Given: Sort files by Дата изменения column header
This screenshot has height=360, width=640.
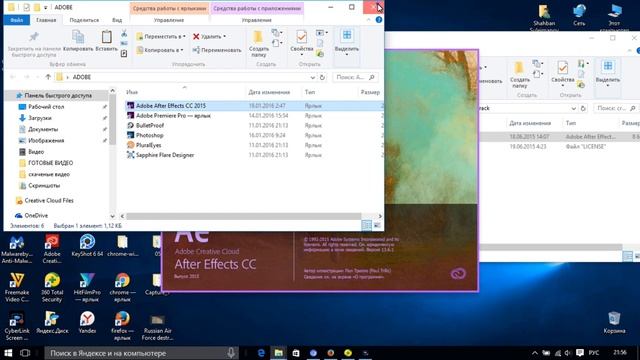Looking at the screenshot, I should pos(269,92).
